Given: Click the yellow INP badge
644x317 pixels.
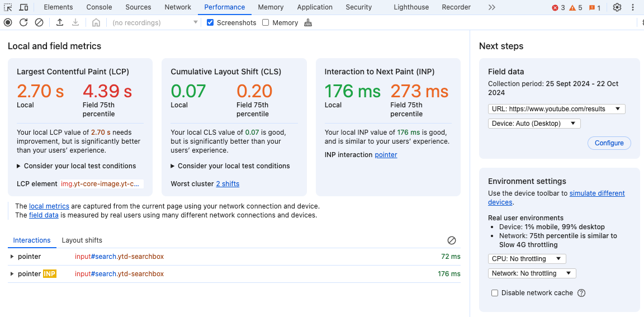Looking at the screenshot, I should (50, 274).
